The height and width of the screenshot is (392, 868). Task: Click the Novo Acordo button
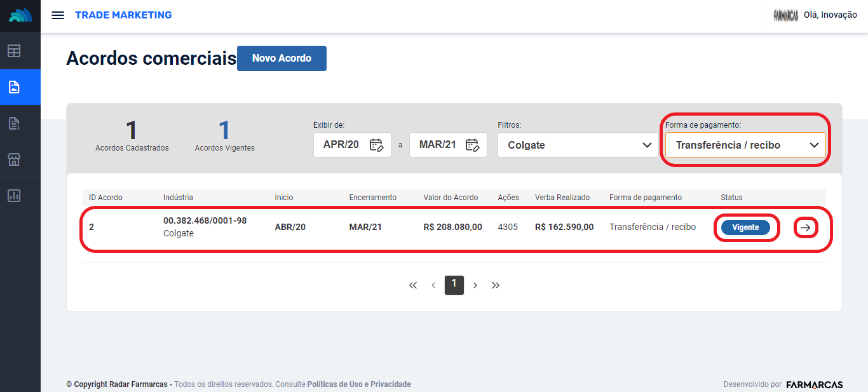click(x=281, y=58)
